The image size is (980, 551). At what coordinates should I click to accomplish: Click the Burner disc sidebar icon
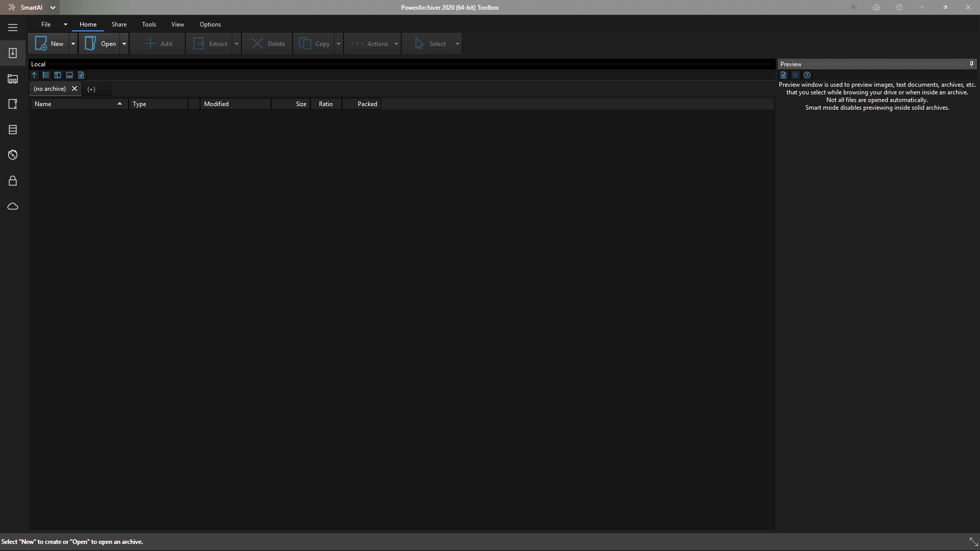(x=13, y=155)
